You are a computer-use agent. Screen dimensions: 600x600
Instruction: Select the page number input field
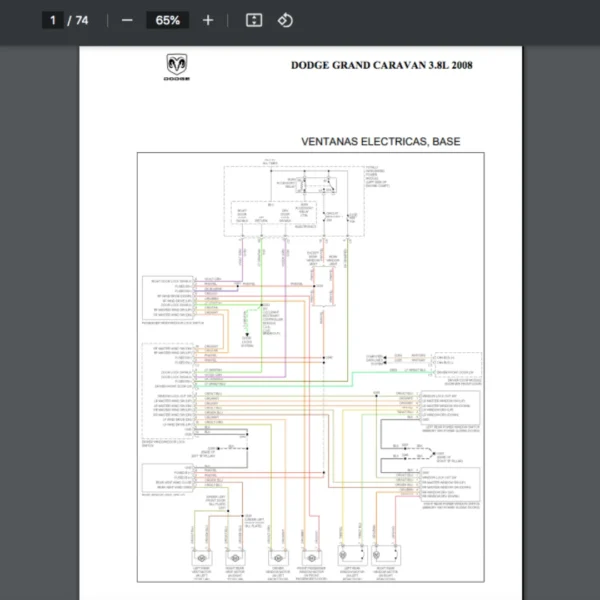pos(53,20)
